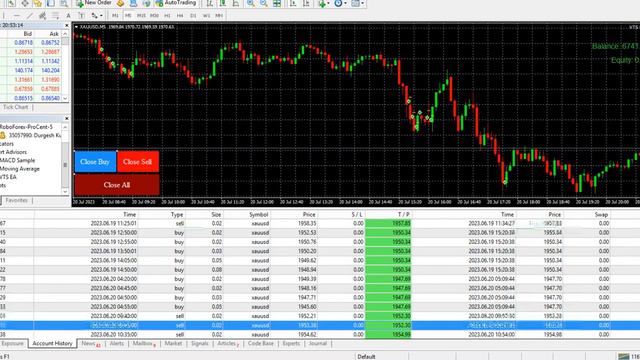Click the Terminal toolbar icon
Screen dimensions: 640x360
coord(51,3)
